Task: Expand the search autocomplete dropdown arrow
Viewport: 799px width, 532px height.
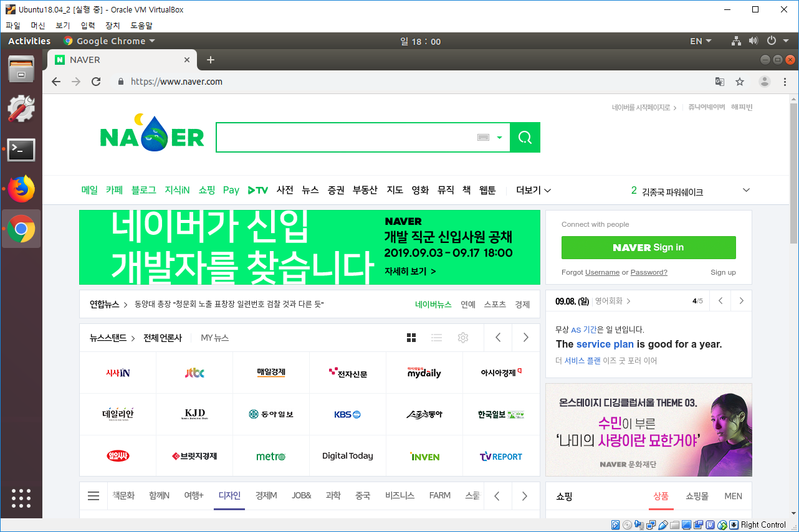Action: click(499, 138)
